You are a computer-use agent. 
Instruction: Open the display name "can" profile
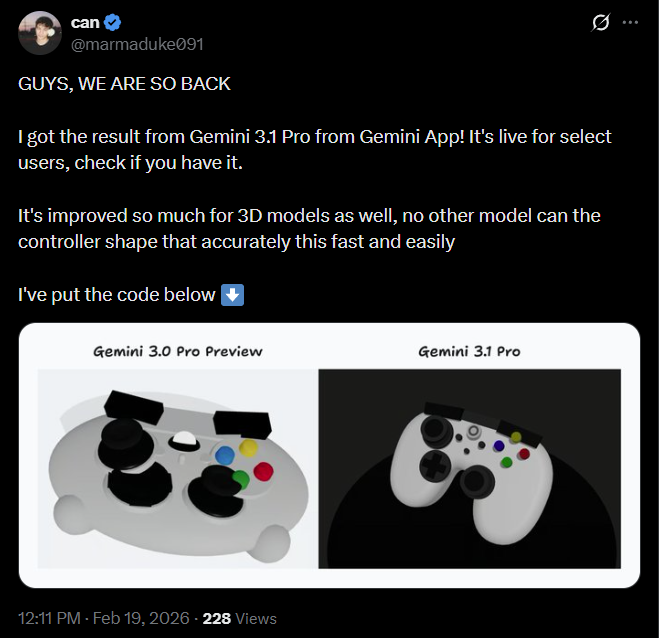[85, 22]
